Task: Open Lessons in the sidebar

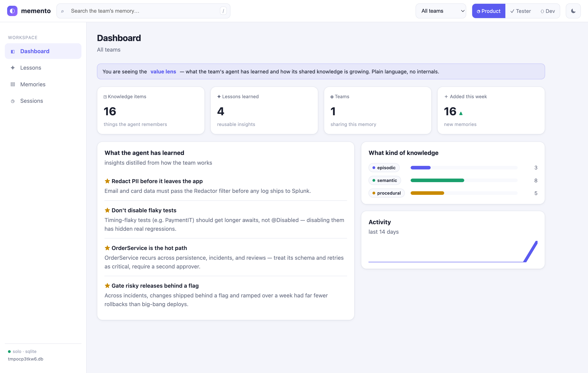Action: [x=43, y=68]
